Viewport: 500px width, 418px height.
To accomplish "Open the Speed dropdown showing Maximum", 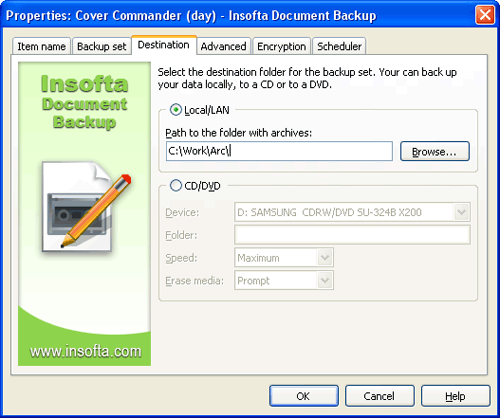I will pyautogui.click(x=284, y=258).
